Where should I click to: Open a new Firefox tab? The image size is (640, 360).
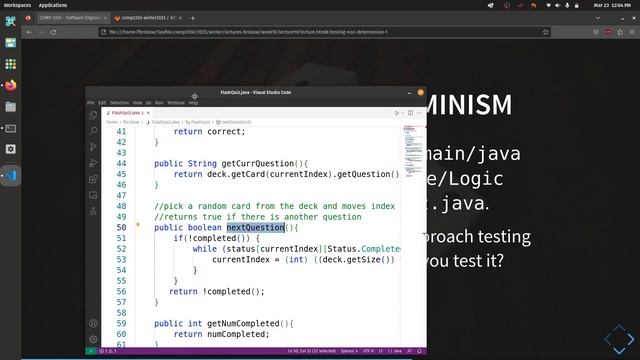click(x=193, y=18)
